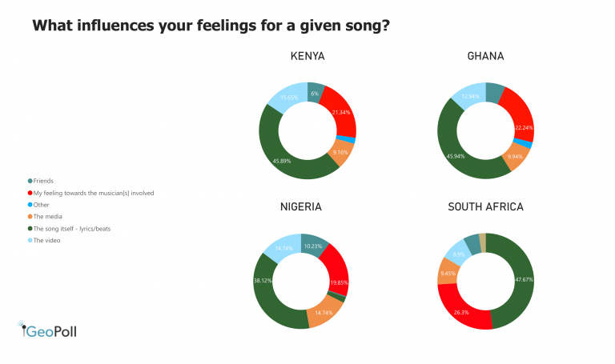Image resolution: width=615 pixels, height=364 pixels.
Task: Click the dark green song legend dot
Action: 30,228
